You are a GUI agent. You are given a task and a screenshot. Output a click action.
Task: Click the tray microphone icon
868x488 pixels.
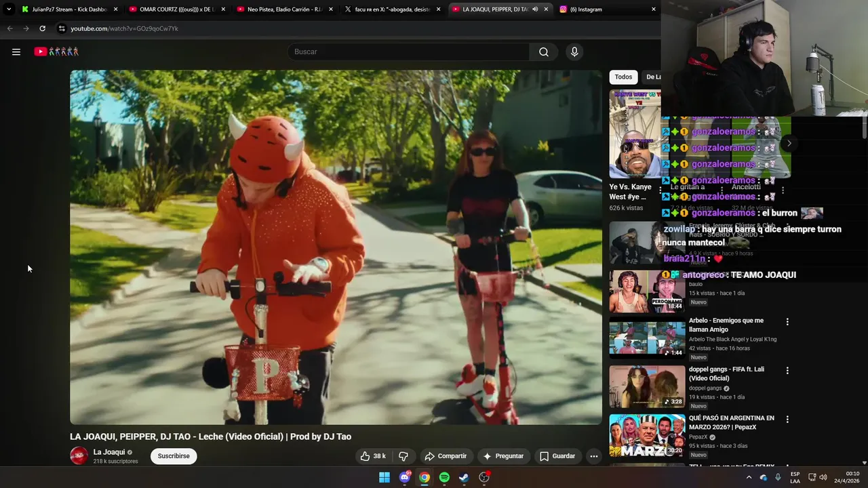coord(778,477)
